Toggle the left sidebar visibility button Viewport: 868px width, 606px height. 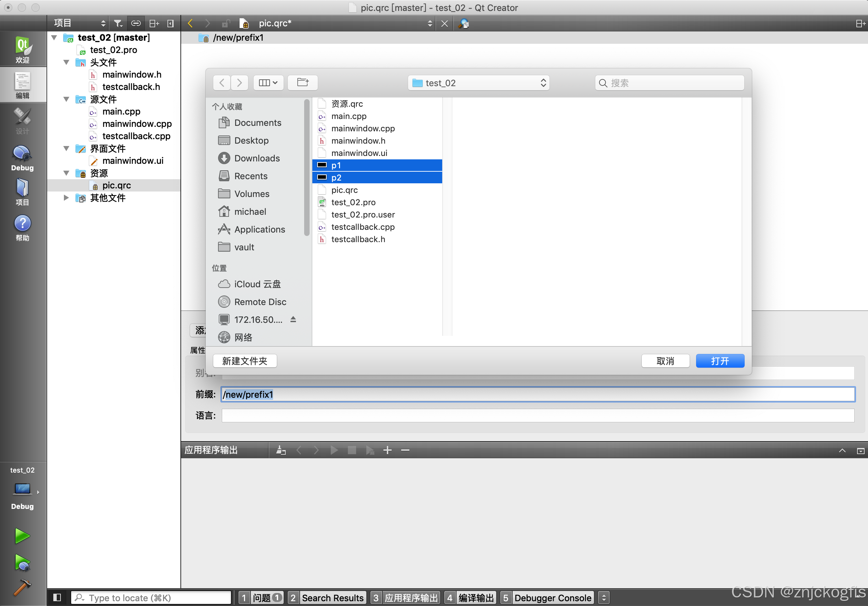tap(57, 597)
